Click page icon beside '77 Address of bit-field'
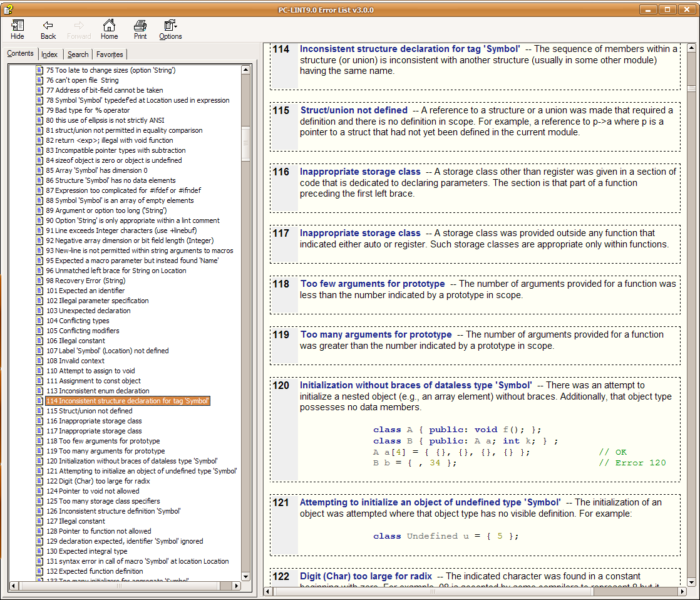700x600 pixels. (x=39, y=90)
